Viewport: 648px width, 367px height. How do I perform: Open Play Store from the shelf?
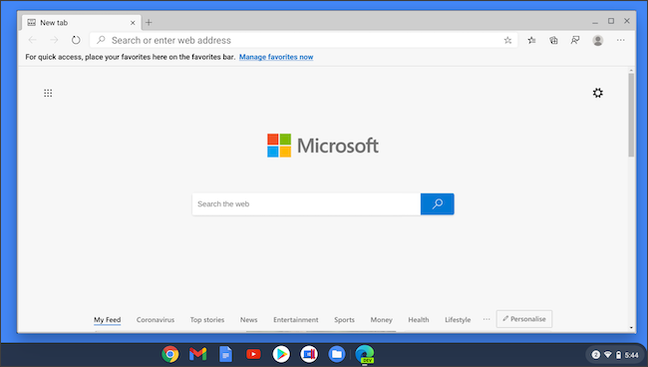point(281,354)
